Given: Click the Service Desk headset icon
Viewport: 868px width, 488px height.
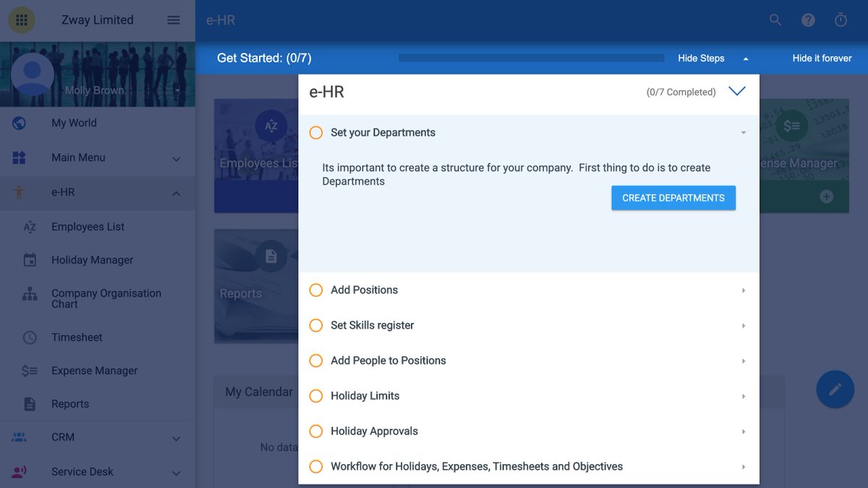Looking at the screenshot, I should click(x=20, y=472).
